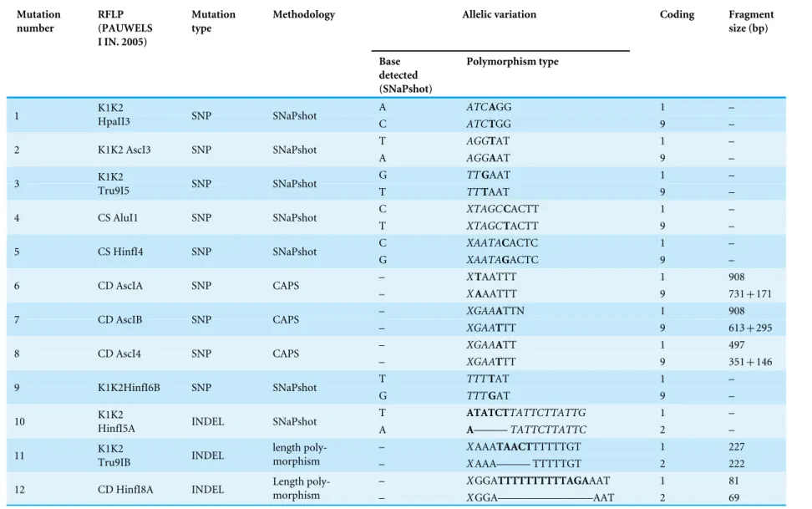Click fragment size '613+295'
This screenshot has height=509, width=812.
click(750, 328)
